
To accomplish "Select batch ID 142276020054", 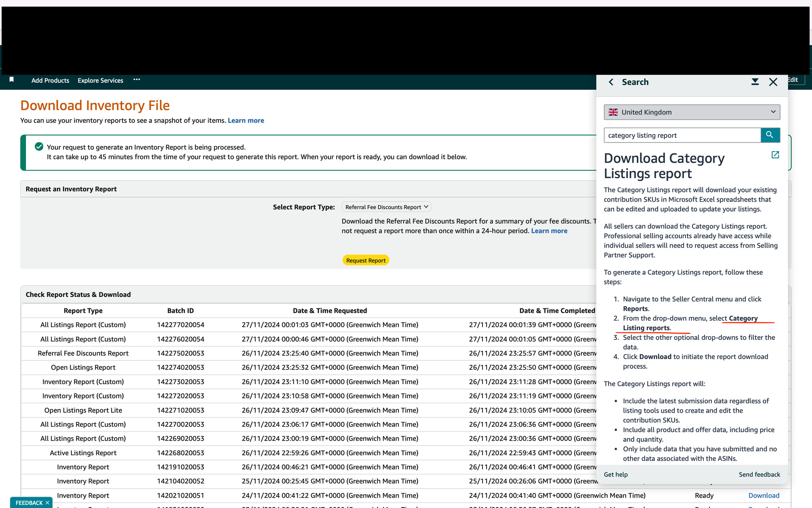I will pos(180,339).
